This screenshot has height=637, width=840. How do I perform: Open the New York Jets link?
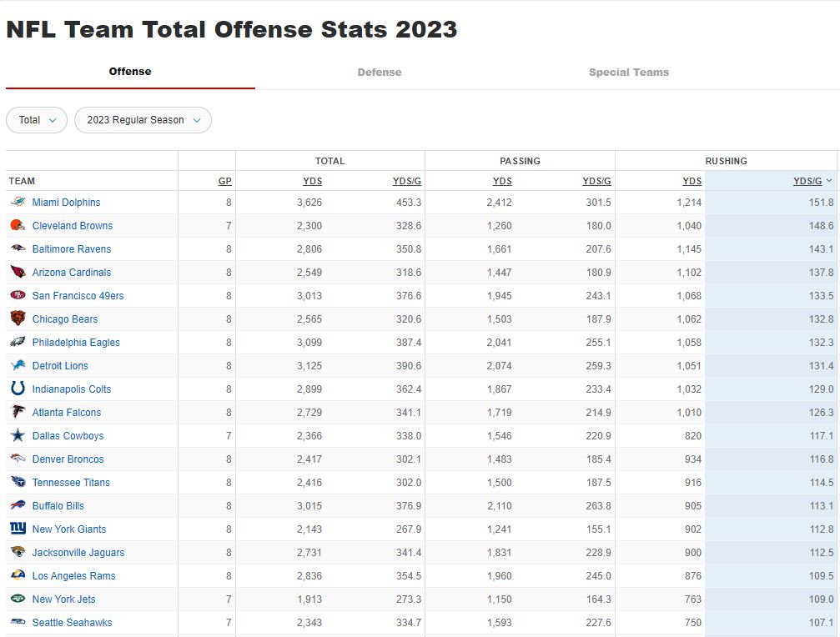[63, 599]
